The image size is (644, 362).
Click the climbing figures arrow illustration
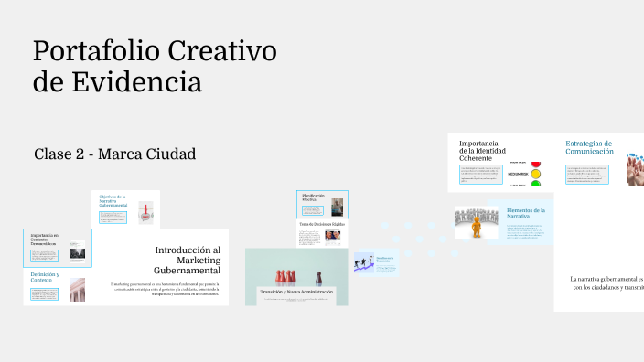(364, 262)
